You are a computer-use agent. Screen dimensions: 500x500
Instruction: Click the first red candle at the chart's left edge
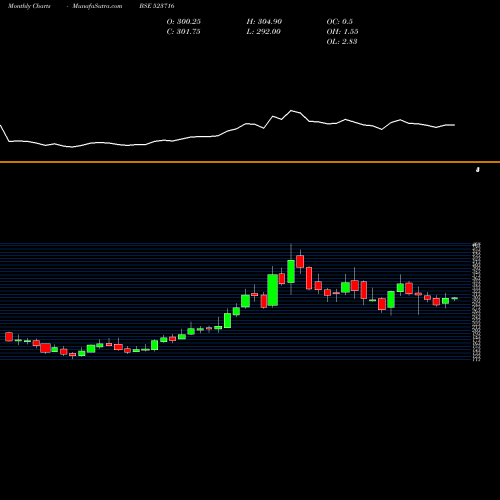click(x=9, y=337)
